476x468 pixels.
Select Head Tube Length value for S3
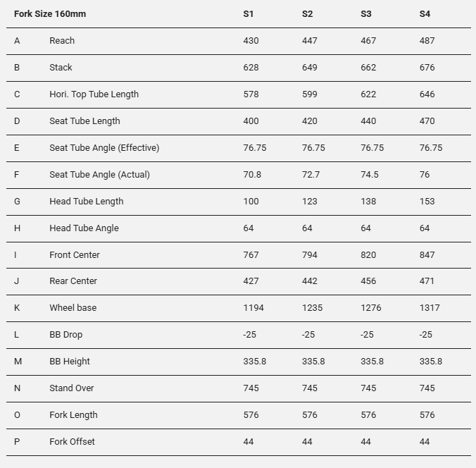tap(368, 202)
